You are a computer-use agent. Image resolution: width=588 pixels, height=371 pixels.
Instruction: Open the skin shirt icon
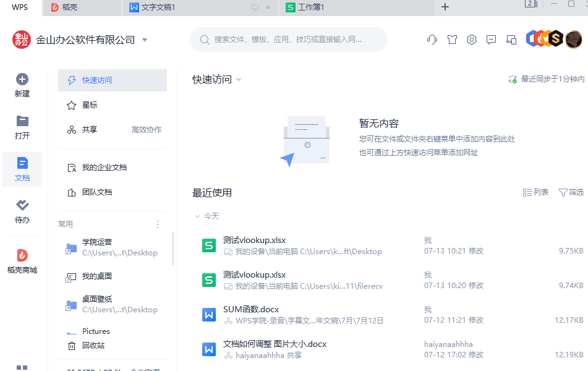tap(452, 40)
